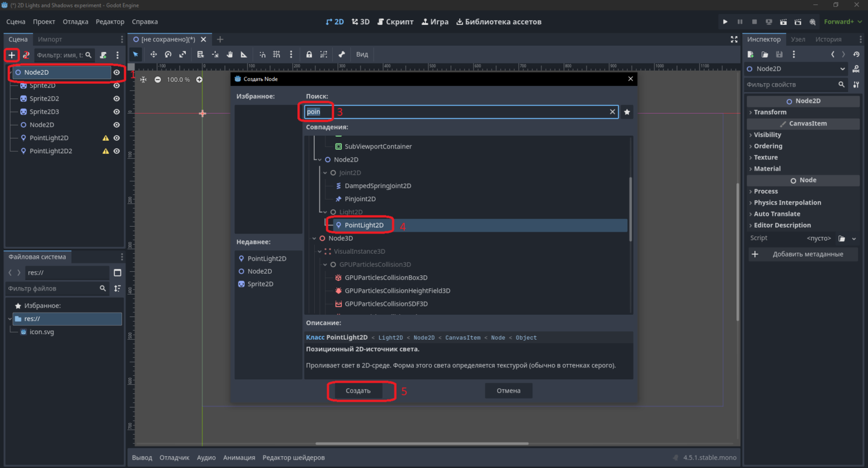
Task: Click the attach script icon in Scene panel
Action: (x=103, y=55)
